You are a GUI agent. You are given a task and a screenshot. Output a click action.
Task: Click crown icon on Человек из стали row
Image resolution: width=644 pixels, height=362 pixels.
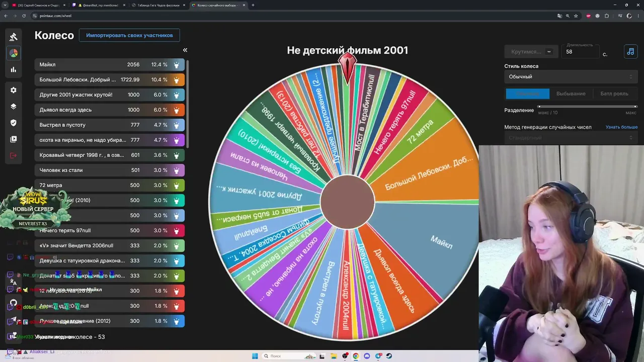pyautogui.click(x=177, y=170)
